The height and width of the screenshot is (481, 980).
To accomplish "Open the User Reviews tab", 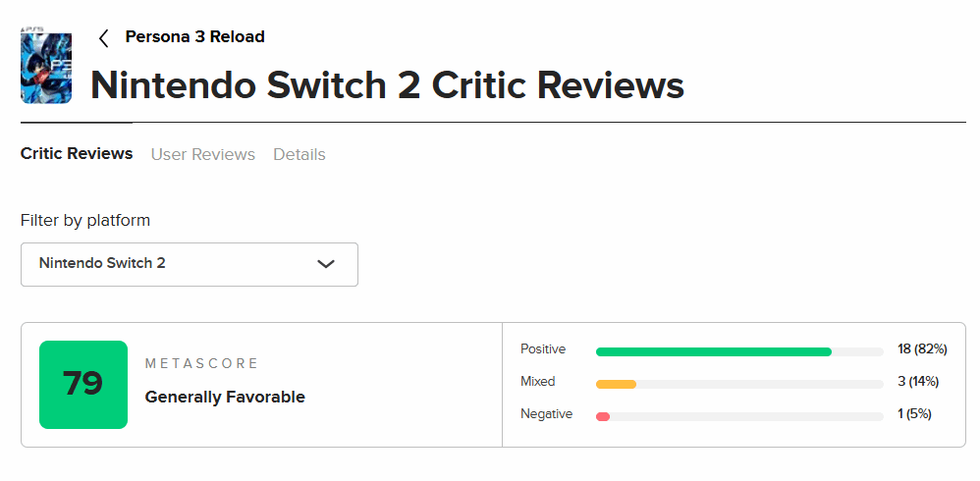I will 202,155.
